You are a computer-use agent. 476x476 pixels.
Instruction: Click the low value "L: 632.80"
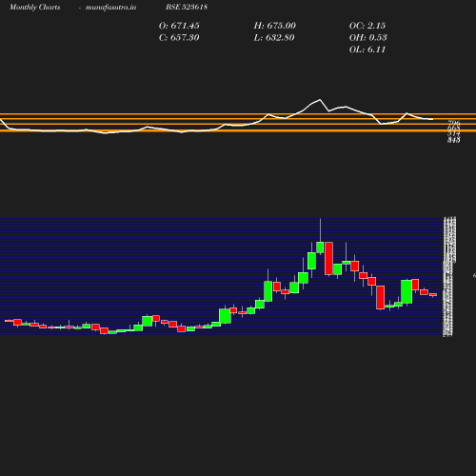(274, 38)
